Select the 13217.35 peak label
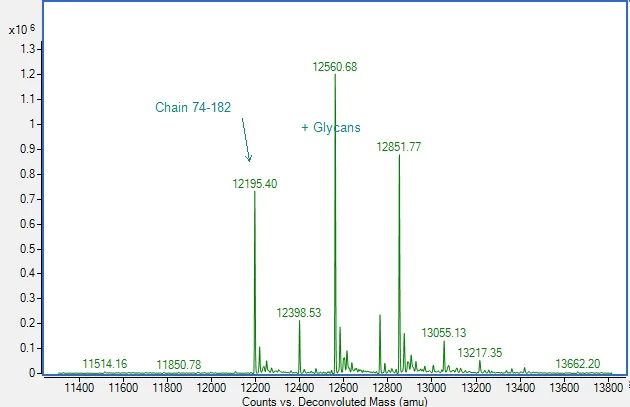This screenshot has width=630, height=407. [480, 353]
